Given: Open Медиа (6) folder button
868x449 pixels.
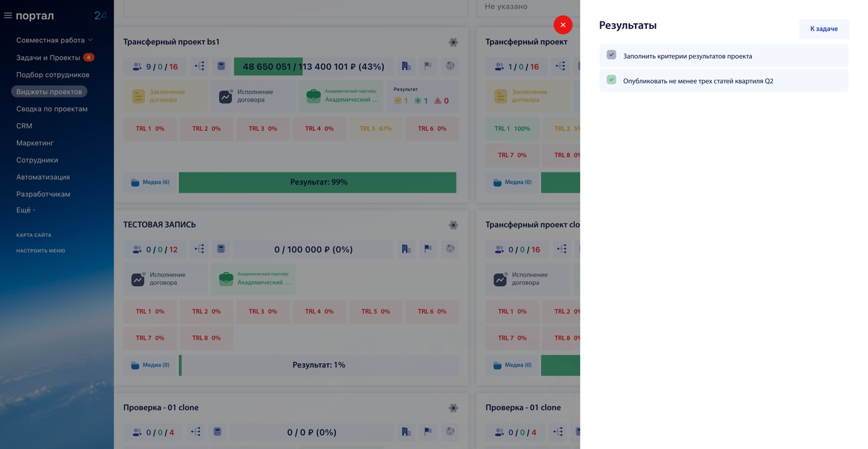Looking at the screenshot, I should [x=150, y=183].
